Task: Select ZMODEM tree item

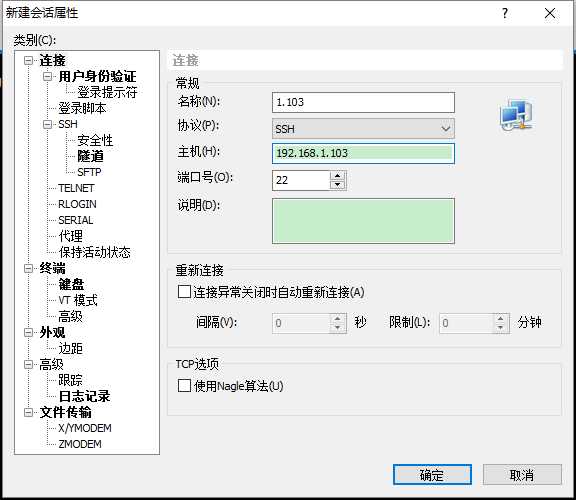Action: [80, 444]
